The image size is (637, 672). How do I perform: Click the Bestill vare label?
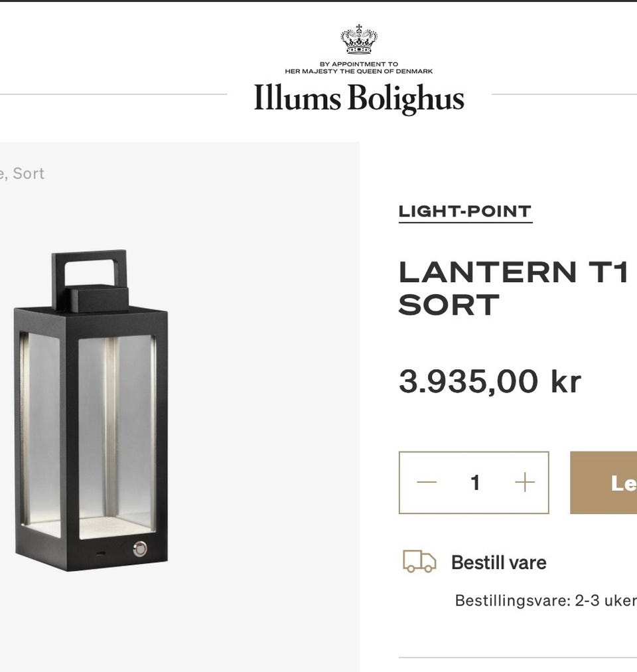pos(498,562)
